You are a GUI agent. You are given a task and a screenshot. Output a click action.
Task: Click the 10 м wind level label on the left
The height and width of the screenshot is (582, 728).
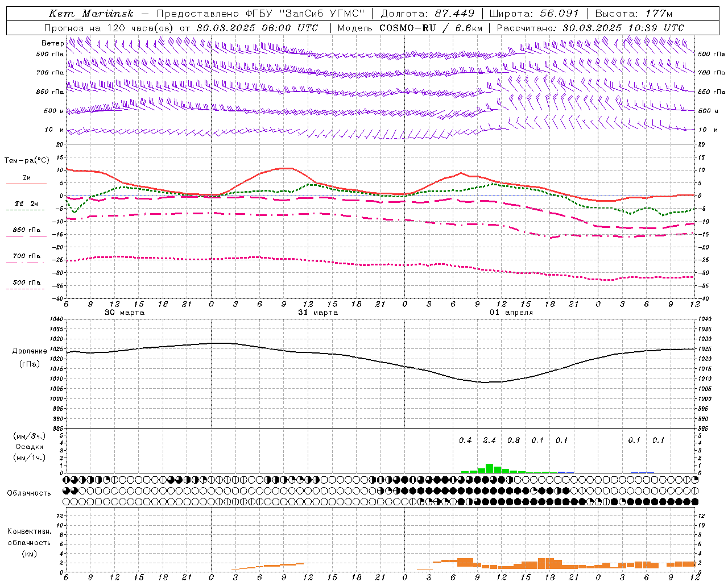[55, 130]
